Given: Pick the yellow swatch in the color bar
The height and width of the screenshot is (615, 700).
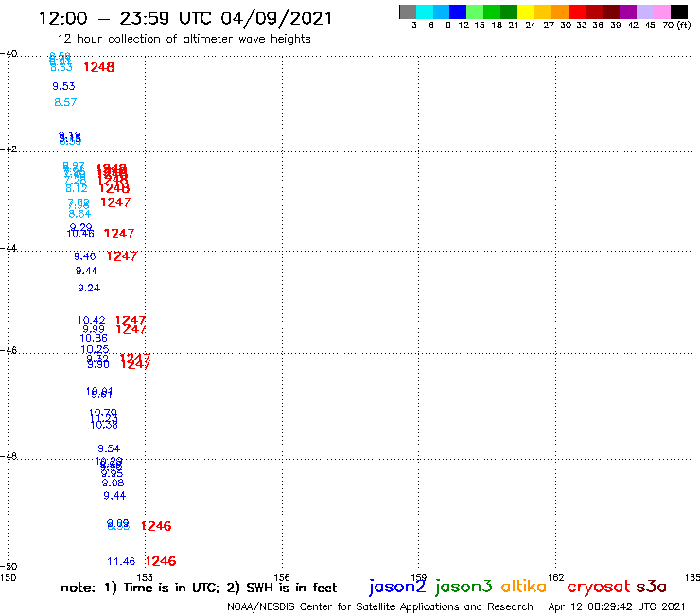Looking at the screenshot, I should (x=526, y=11).
